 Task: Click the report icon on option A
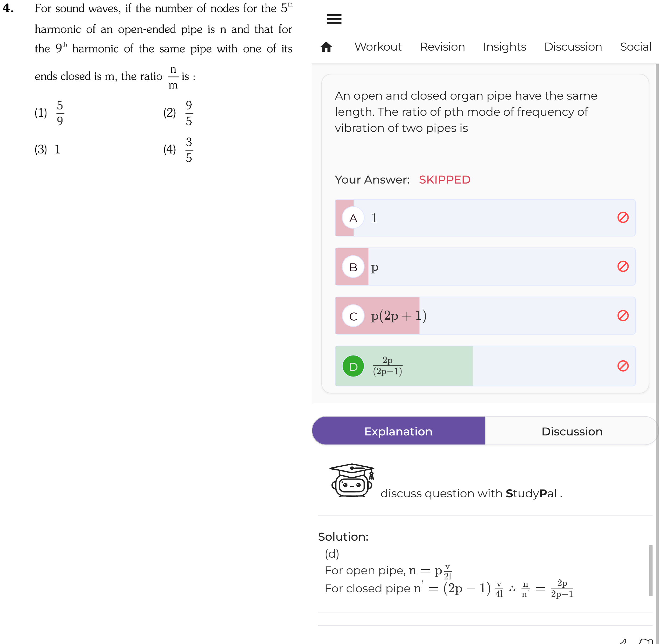[x=622, y=217]
